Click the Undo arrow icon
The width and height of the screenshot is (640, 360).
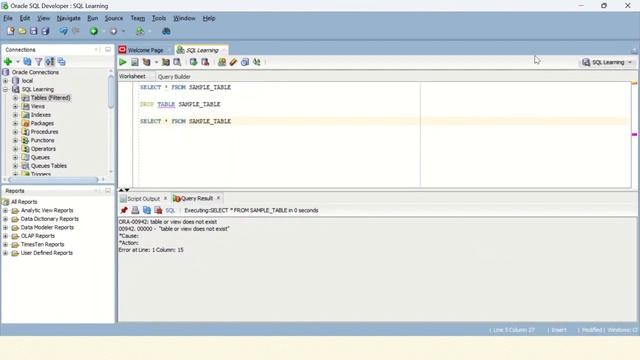63,31
